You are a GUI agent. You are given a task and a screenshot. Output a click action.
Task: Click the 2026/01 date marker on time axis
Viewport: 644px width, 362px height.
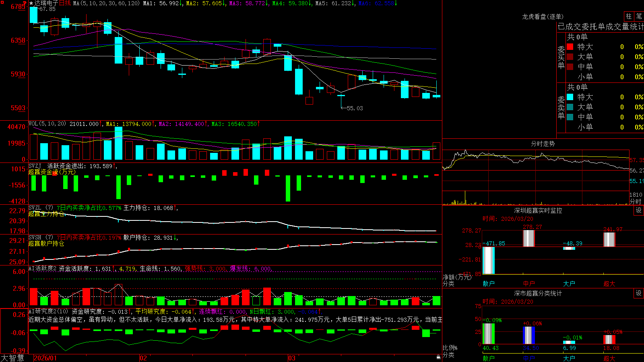(45, 358)
